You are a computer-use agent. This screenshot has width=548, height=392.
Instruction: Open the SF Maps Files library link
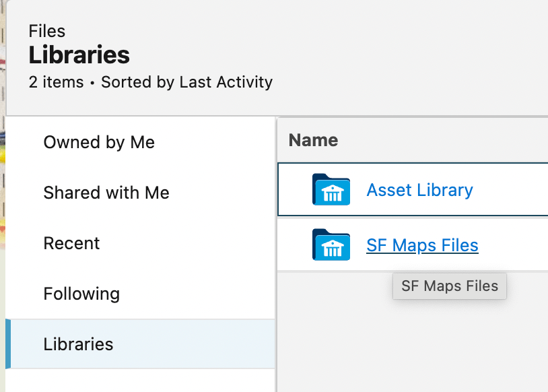422,245
